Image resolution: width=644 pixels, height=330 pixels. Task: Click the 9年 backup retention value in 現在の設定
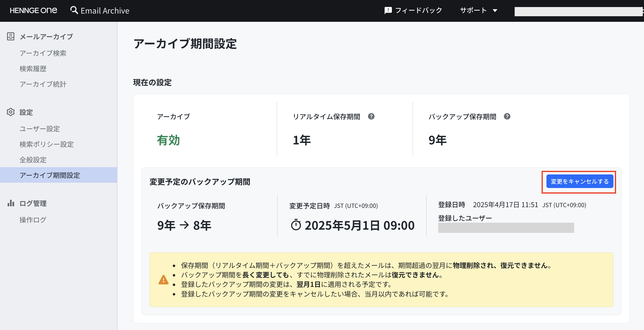[438, 140]
